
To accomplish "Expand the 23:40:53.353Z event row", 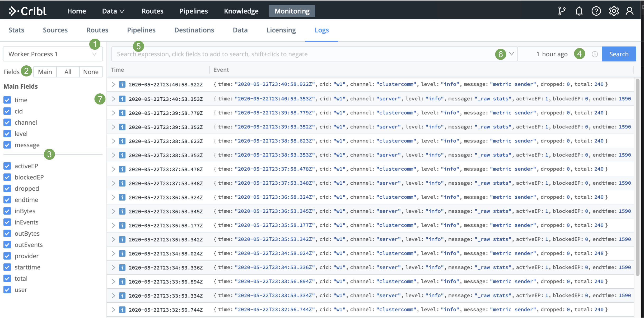I will coord(113,99).
